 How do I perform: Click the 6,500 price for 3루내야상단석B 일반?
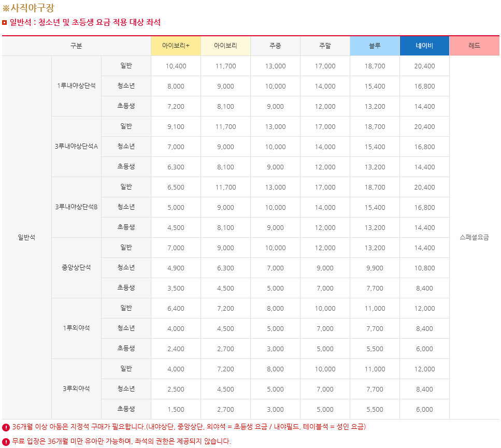tap(176, 187)
